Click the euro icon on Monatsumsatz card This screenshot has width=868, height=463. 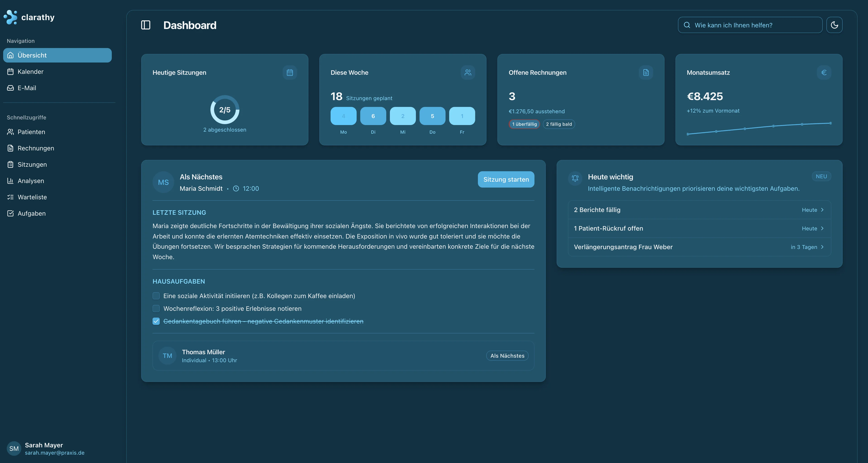click(x=824, y=72)
